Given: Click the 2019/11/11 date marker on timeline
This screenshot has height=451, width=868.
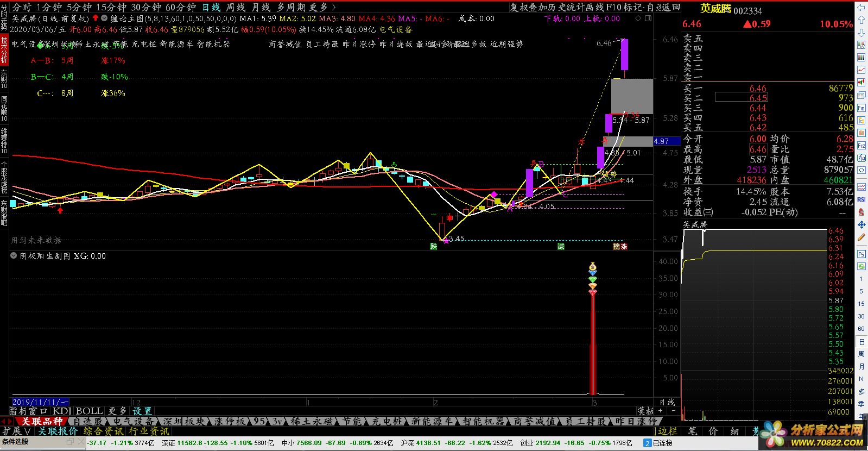Looking at the screenshot, I should click(40, 402).
